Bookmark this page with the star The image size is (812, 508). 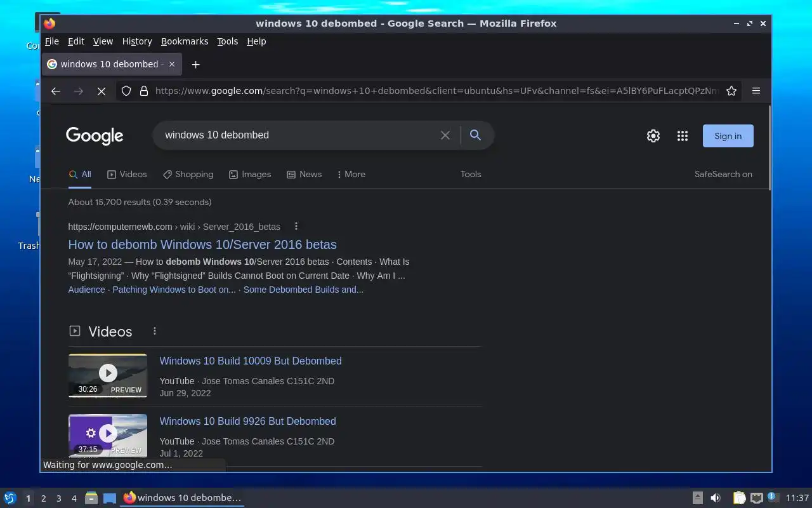point(731,91)
